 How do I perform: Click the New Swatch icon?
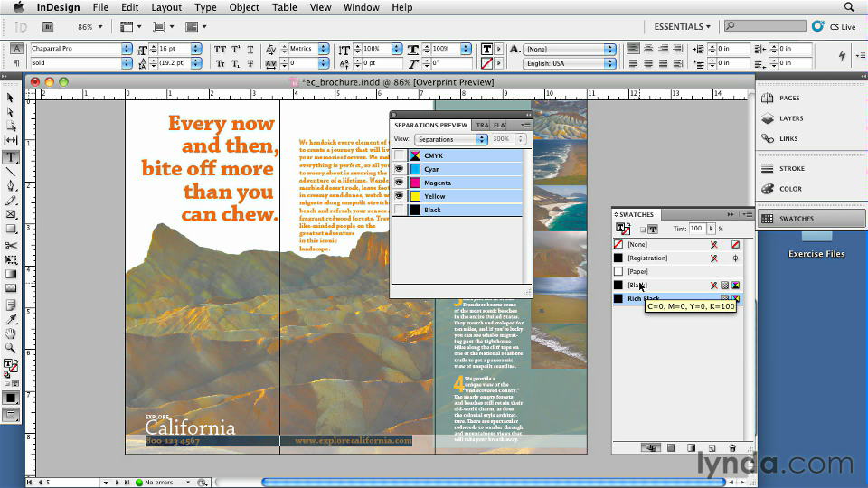click(x=712, y=447)
